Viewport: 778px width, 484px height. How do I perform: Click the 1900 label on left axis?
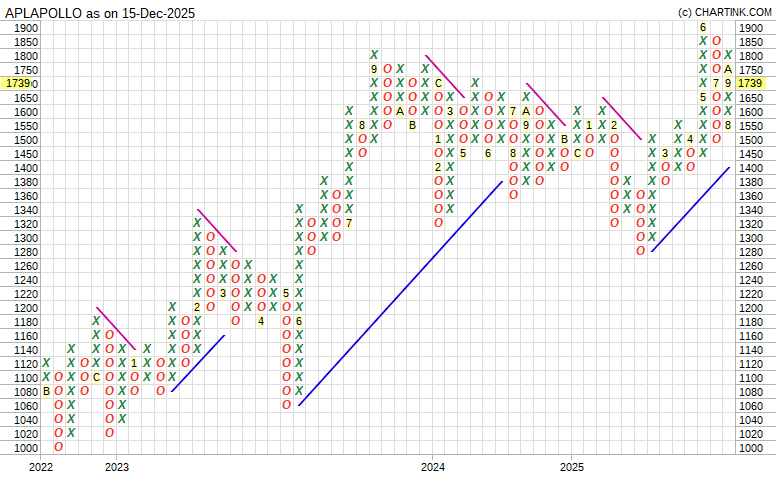[x=27, y=28]
